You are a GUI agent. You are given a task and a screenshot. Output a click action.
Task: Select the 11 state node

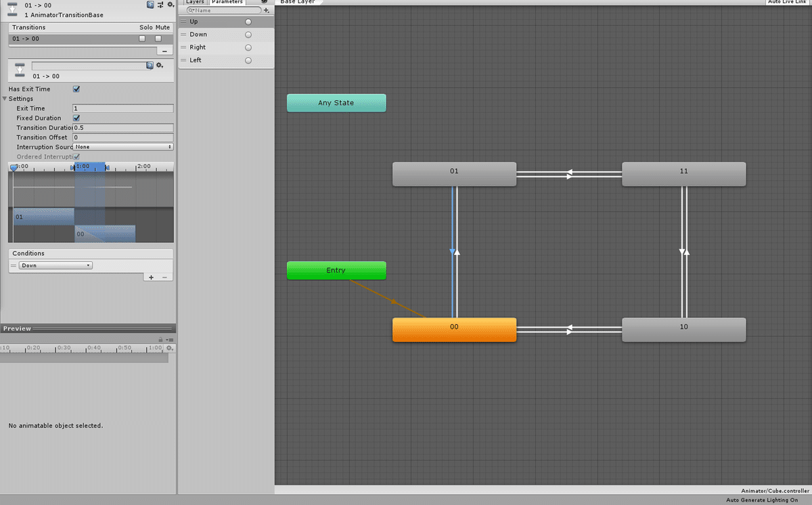click(683, 174)
